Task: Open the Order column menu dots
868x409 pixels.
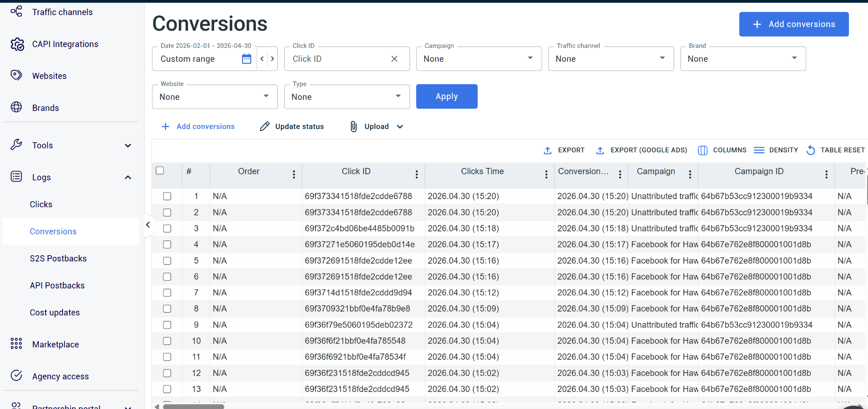Action: (x=294, y=174)
